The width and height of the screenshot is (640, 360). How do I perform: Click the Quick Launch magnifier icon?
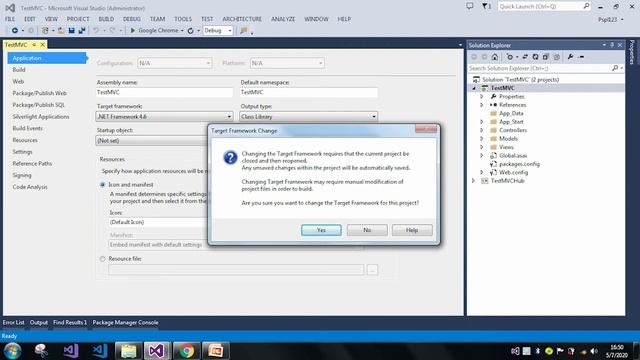[x=586, y=6]
